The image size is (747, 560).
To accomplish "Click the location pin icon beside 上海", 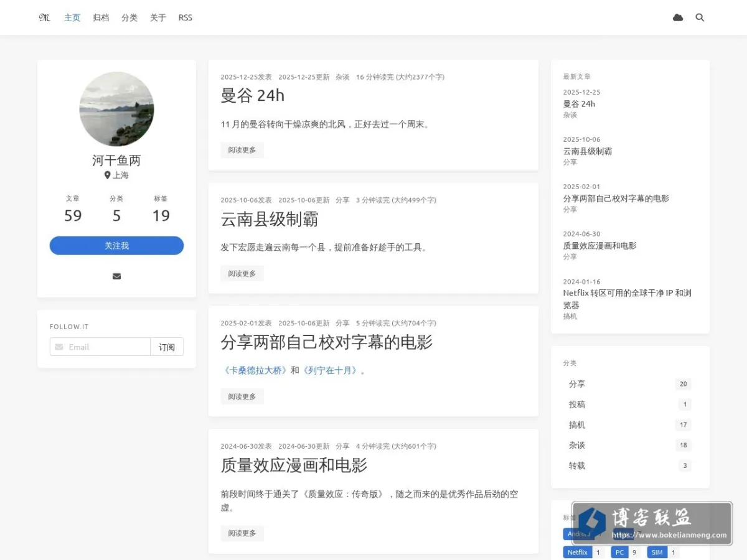I will 107,175.
